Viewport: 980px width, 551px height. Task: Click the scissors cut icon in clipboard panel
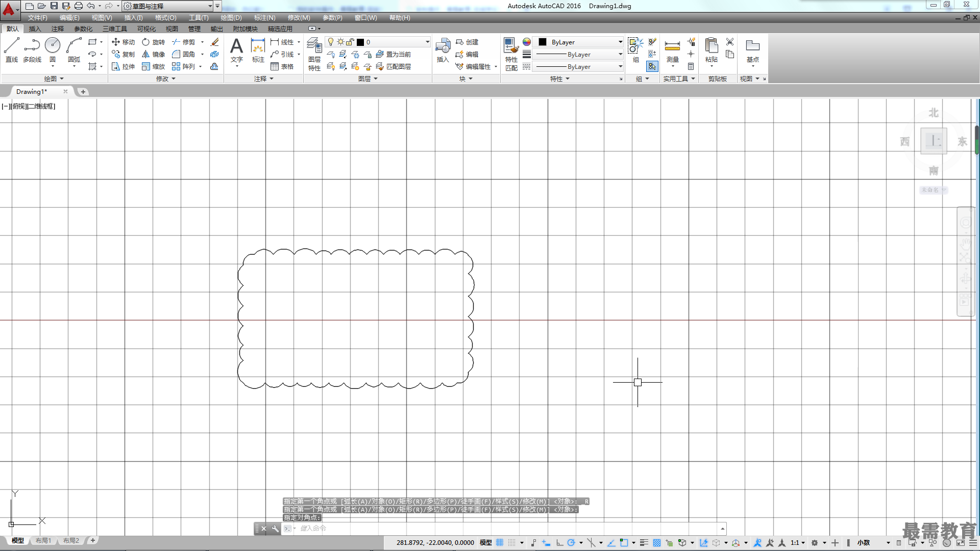[x=730, y=42]
